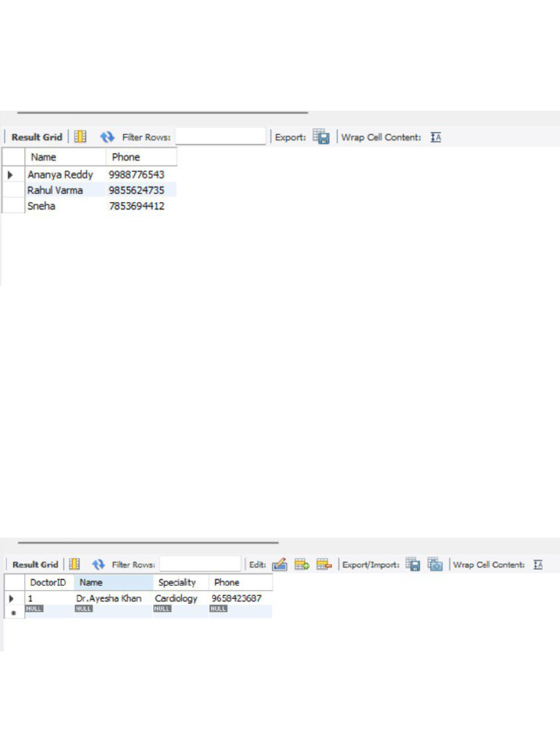Click the lower Filter Rows input field
This screenshot has width=560, height=747.
point(200,564)
